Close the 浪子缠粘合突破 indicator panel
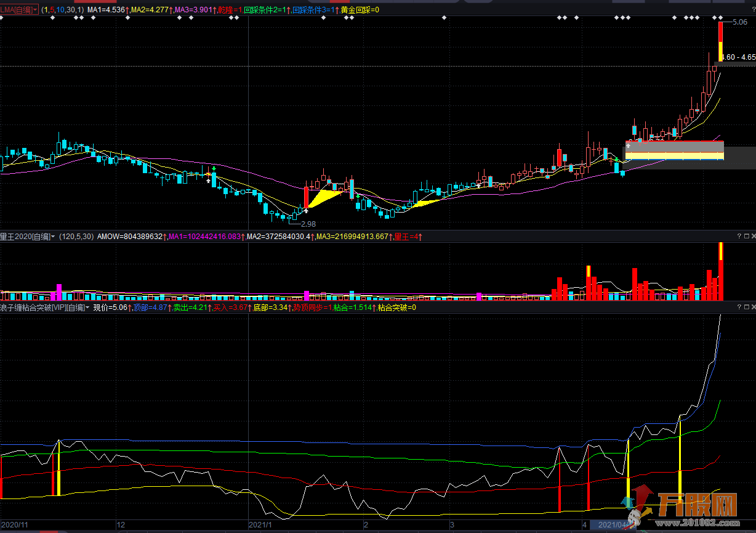This screenshot has height=533, width=756. [753, 307]
